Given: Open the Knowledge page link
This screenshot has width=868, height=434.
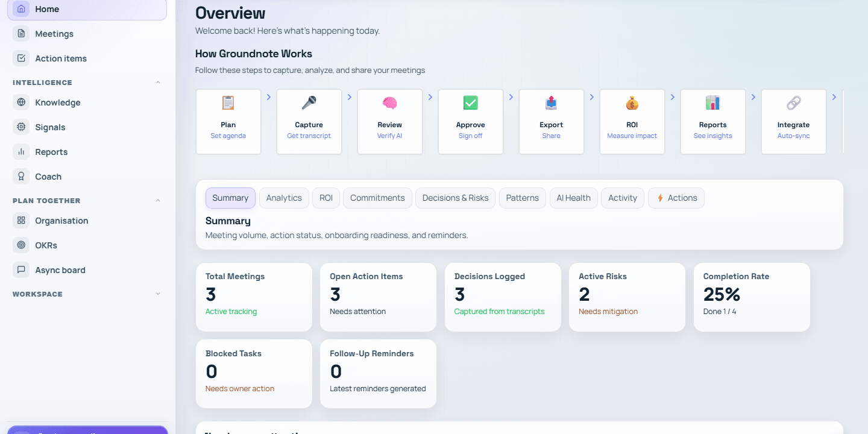Looking at the screenshot, I should [87, 102].
